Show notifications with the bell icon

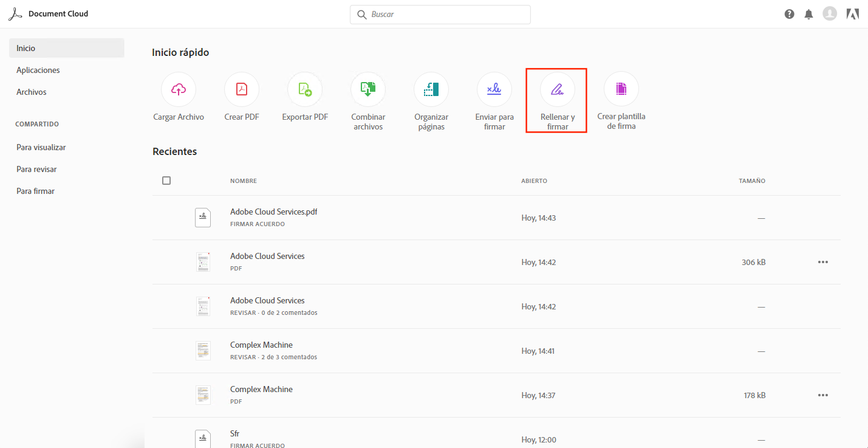[808, 14]
